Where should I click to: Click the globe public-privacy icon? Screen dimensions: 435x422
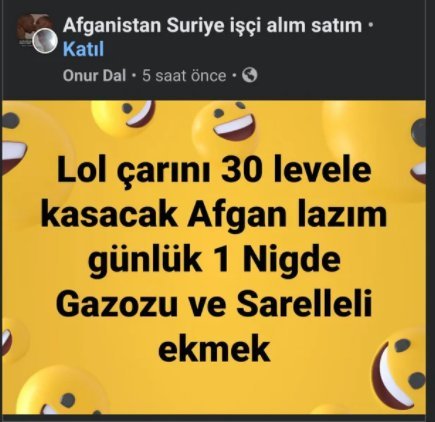pyautogui.click(x=249, y=75)
